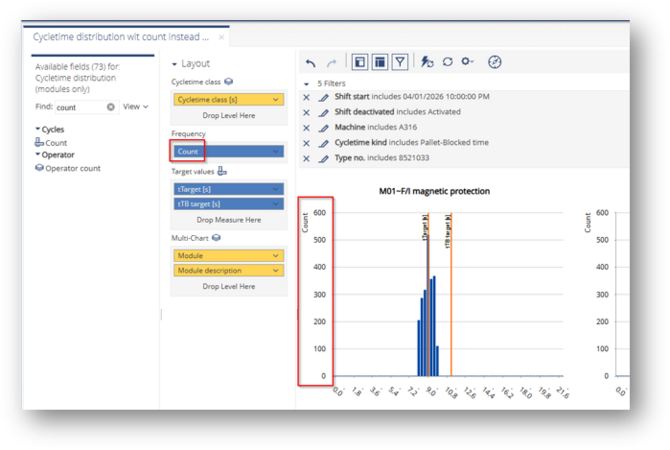Viewport: 670px width, 450px height.
Task: Toggle the field panel layout icon
Action: tap(360, 62)
